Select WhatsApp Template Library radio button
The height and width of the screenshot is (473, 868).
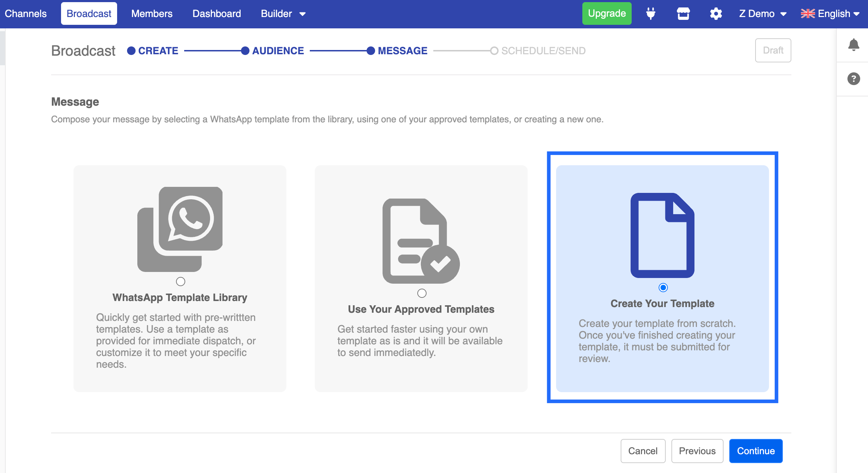(180, 282)
